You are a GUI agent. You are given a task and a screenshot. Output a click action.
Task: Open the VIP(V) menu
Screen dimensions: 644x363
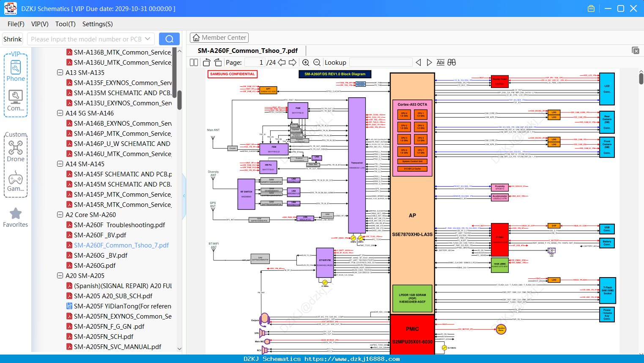coord(40,24)
